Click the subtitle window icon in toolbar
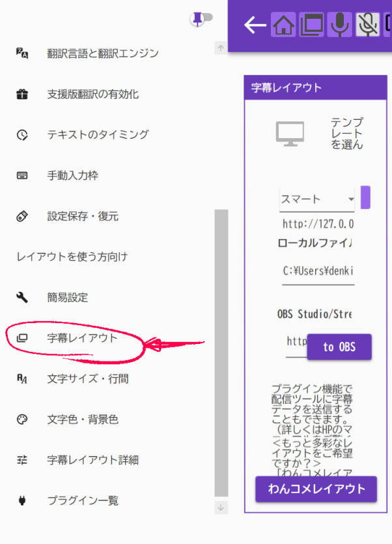This screenshot has width=392, height=544. point(311,25)
